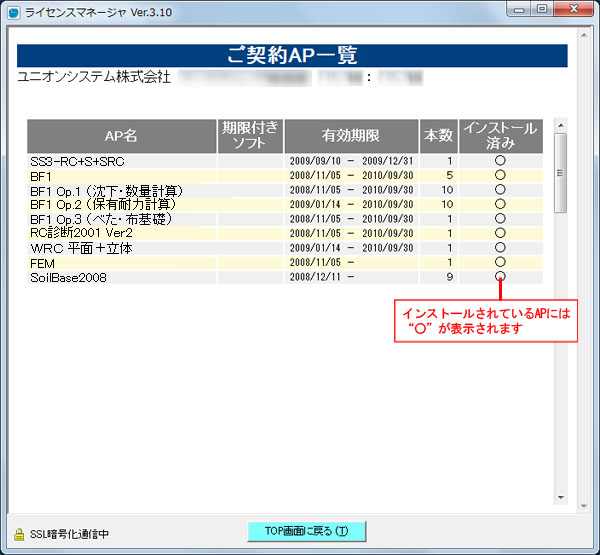The width and height of the screenshot is (600, 555).
Task: Select RC診断2001 Ver2 row
Action: point(285,233)
